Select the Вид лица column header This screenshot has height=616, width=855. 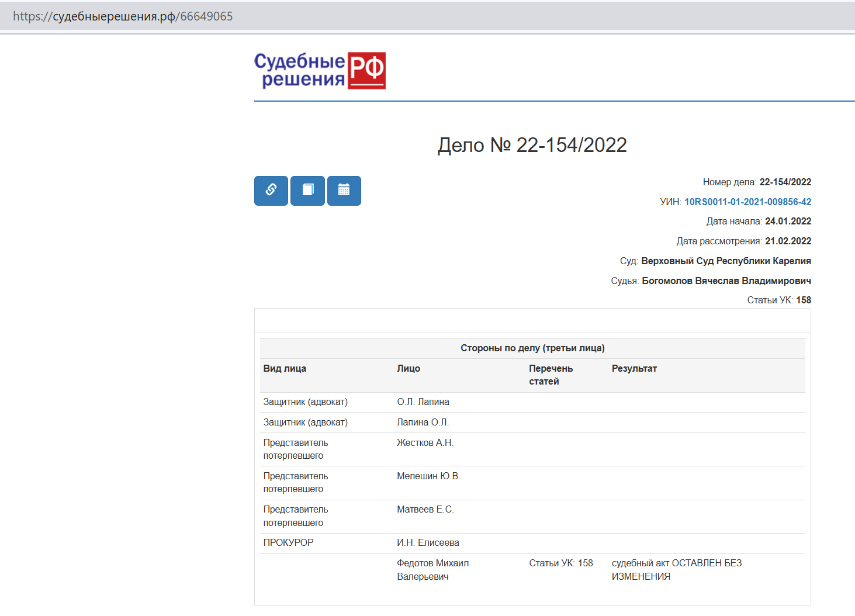(x=285, y=369)
